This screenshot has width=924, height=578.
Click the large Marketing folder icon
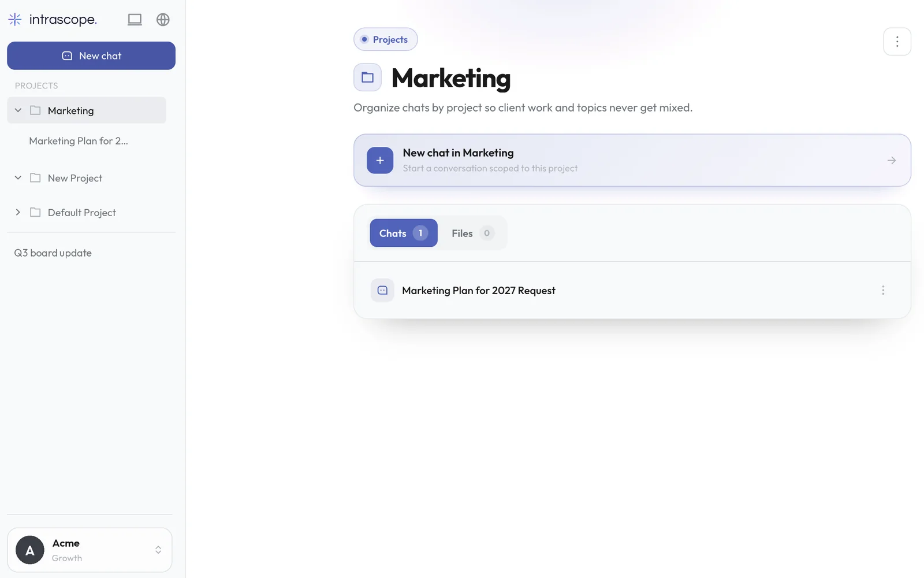(x=367, y=77)
